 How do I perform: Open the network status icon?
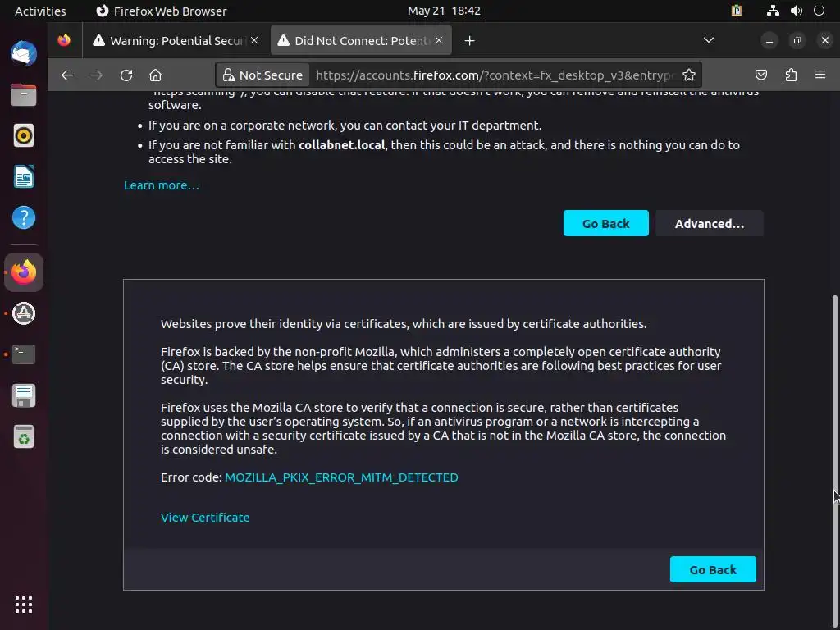(773, 11)
